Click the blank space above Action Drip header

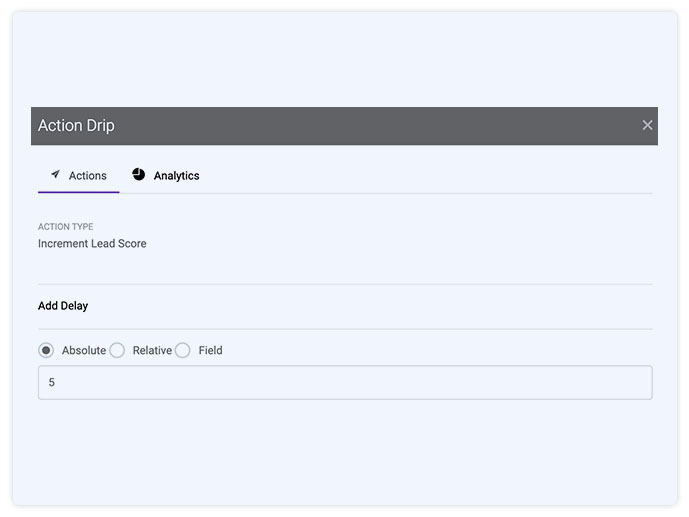(x=344, y=60)
